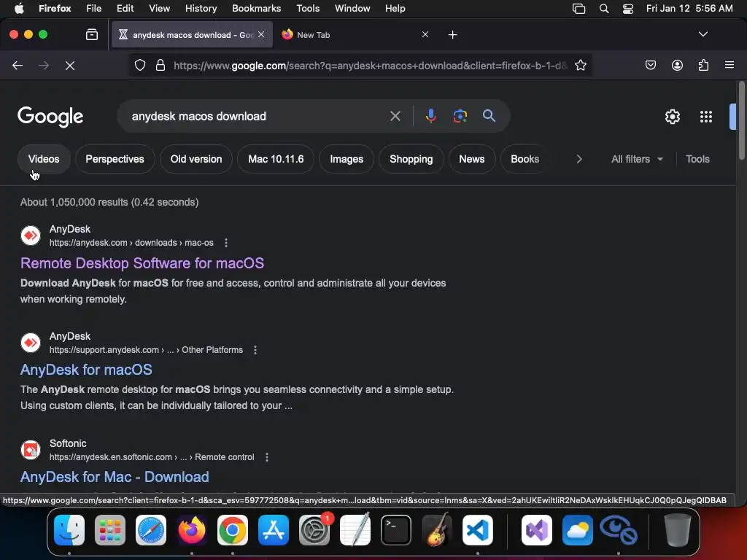Open the Firefox View menu
This screenshot has width=747, height=560.
pos(159,9)
